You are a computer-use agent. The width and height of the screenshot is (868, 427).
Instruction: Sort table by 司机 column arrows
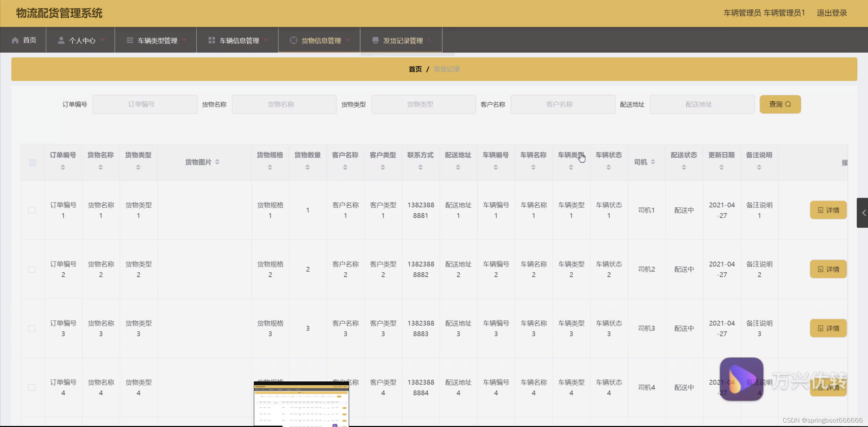click(x=653, y=162)
